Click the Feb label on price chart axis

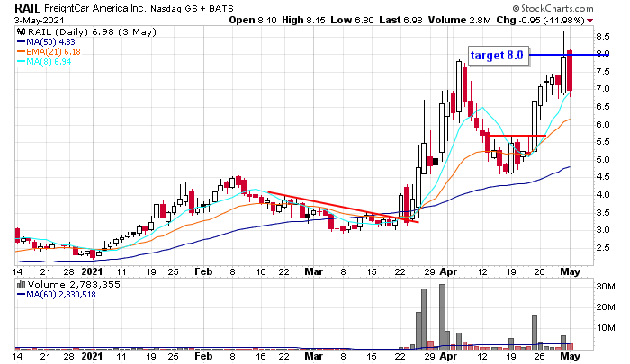click(x=203, y=271)
